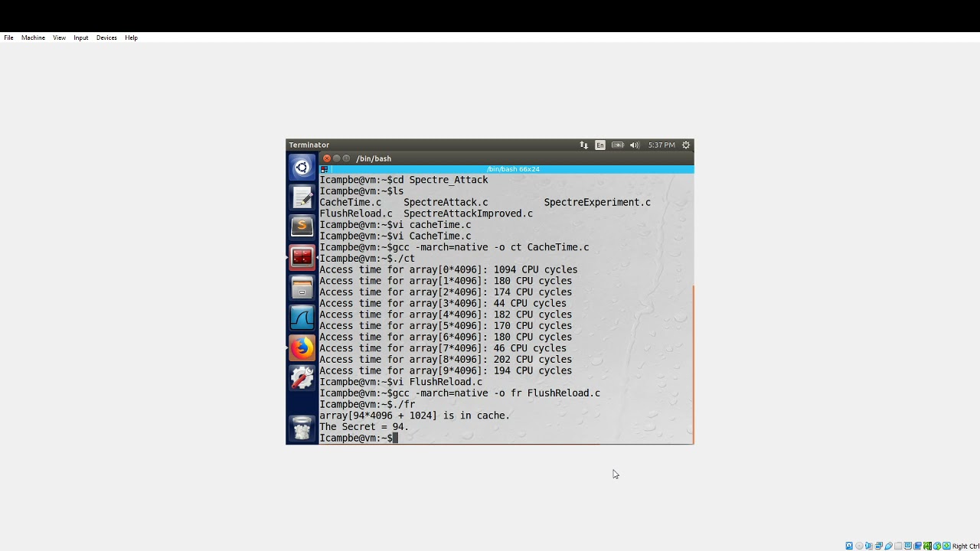980x551 pixels.
Task: Click the hard disk activity status icon
Action: (x=849, y=546)
